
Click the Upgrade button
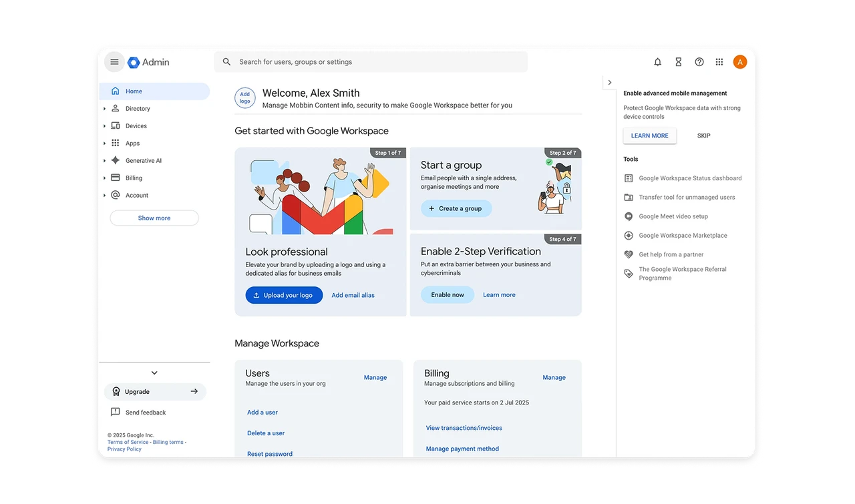155,392
